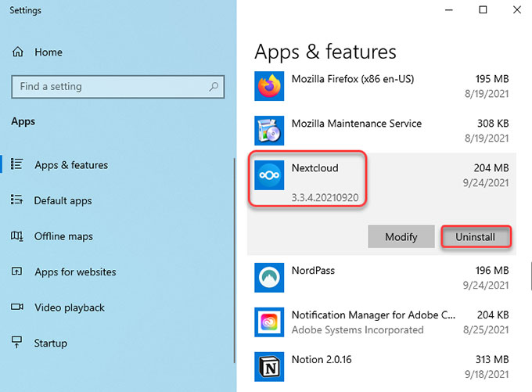Click the Mozilla Firefox app icon

coord(269,86)
